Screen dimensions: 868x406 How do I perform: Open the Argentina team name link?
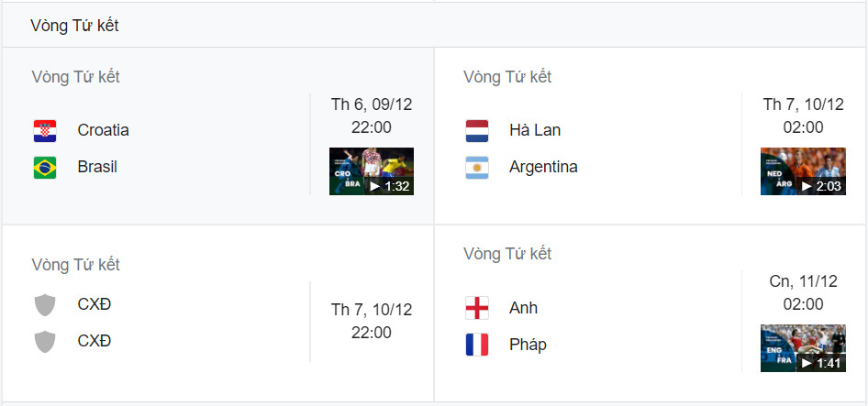[543, 168]
